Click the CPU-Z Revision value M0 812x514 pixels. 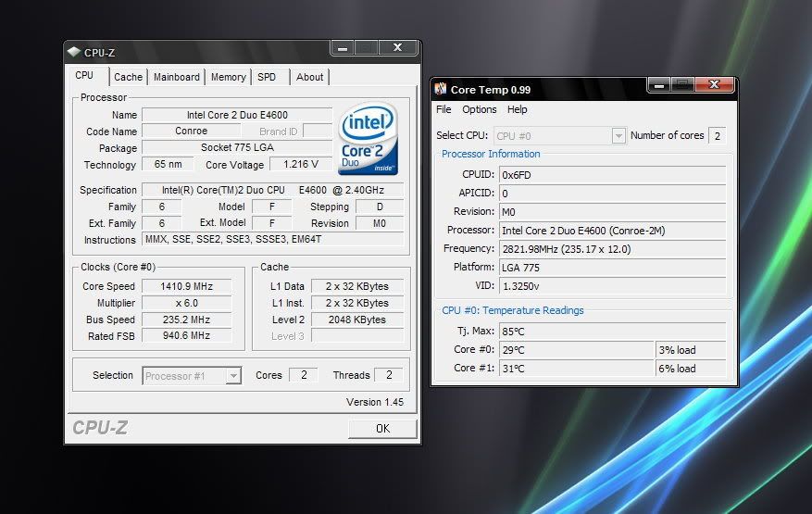pyautogui.click(x=380, y=223)
